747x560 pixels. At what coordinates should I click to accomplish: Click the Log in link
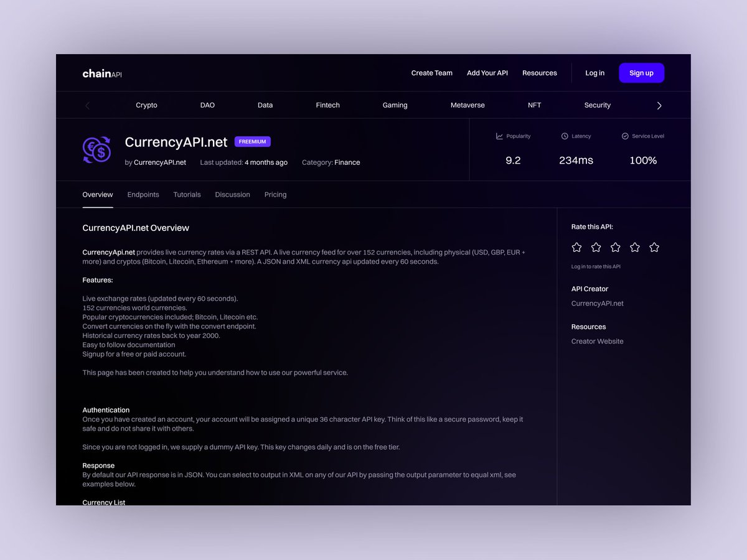(594, 73)
